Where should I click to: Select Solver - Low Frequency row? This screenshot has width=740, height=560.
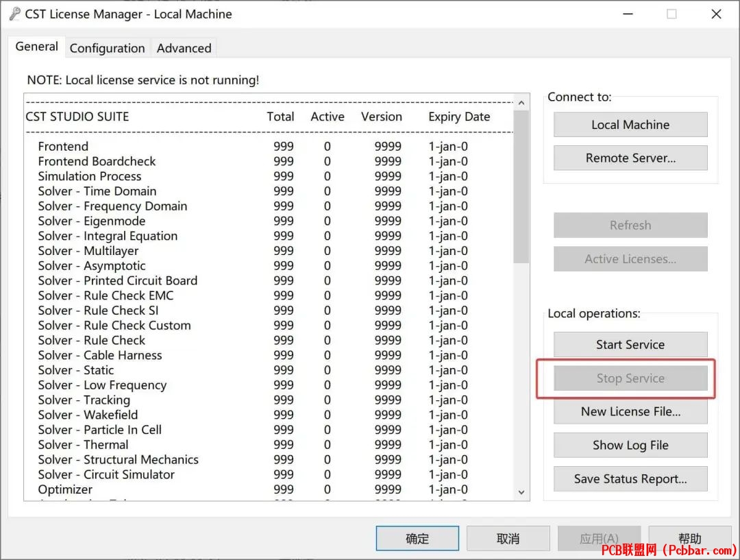[253, 385]
